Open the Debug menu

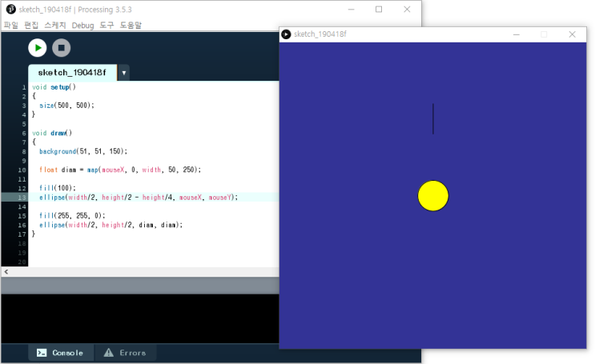coord(82,25)
